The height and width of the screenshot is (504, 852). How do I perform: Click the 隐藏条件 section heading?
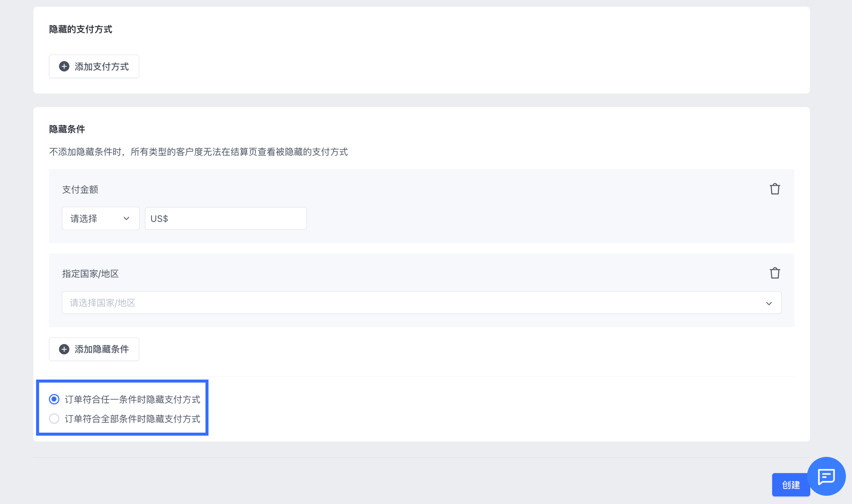(x=67, y=129)
